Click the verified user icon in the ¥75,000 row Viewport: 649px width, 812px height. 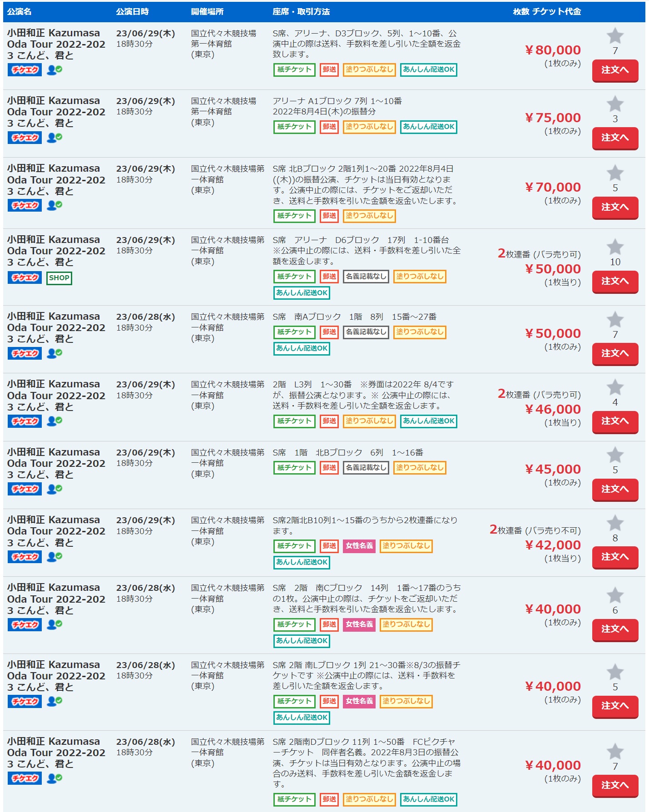(54, 138)
